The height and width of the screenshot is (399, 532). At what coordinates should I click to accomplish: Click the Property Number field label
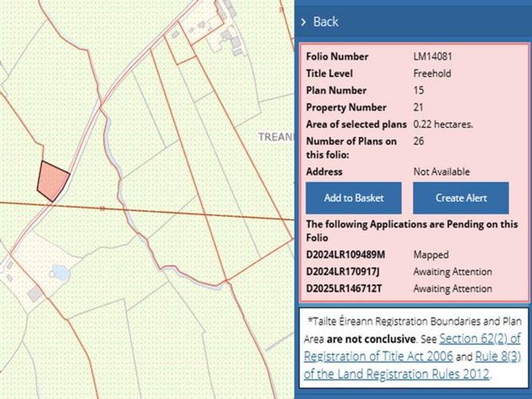coord(346,108)
